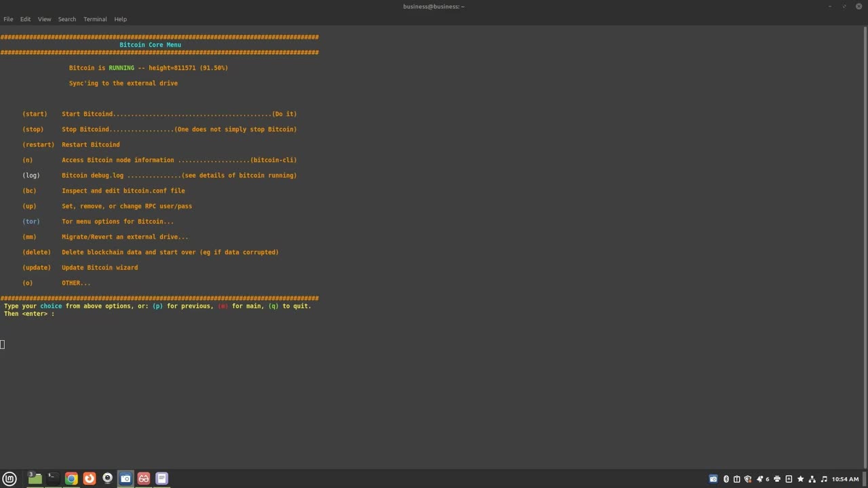Click the 'OTHER...' text

click(x=76, y=283)
